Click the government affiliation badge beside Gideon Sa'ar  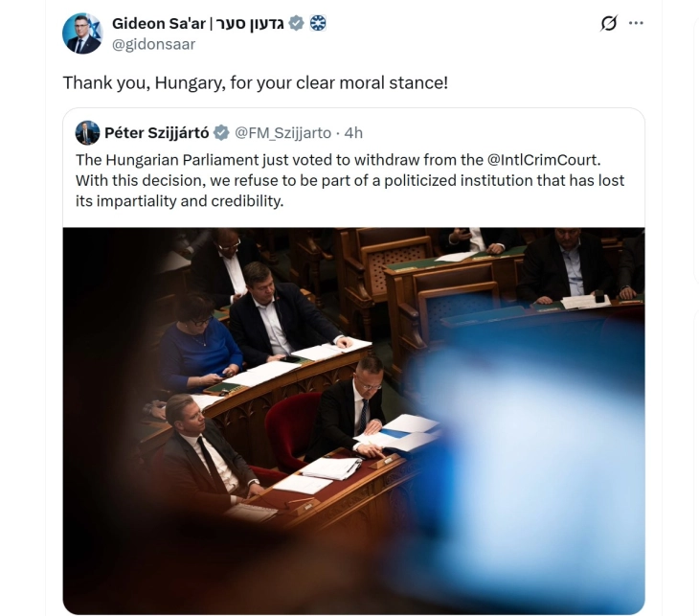tap(318, 23)
